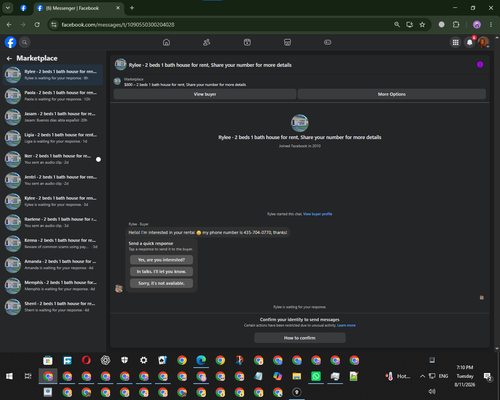The width and height of the screenshot is (500, 400).
Task: Open the Marketplace icon in top navigation
Action: coord(287,42)
